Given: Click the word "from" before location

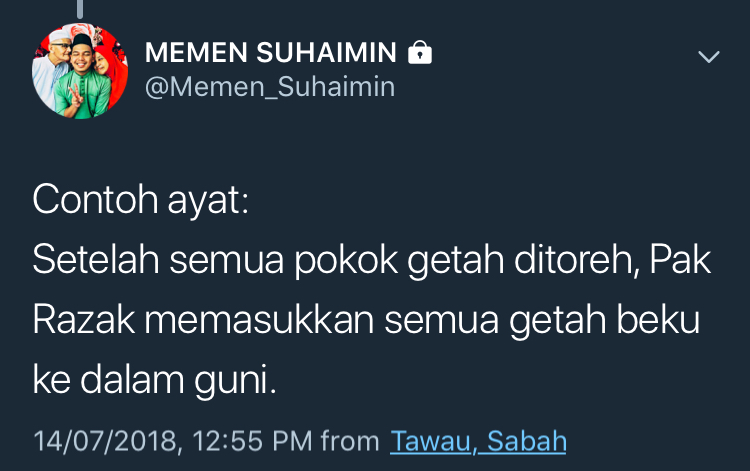Looking at the screenshot, I should [x=350, y=441].
